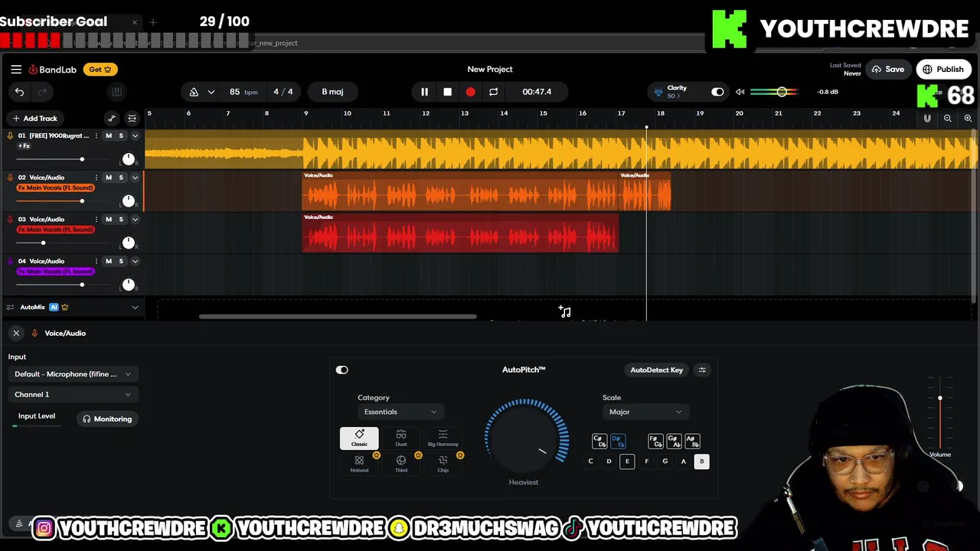Toggle the E note key in scale

pos(627,461)
